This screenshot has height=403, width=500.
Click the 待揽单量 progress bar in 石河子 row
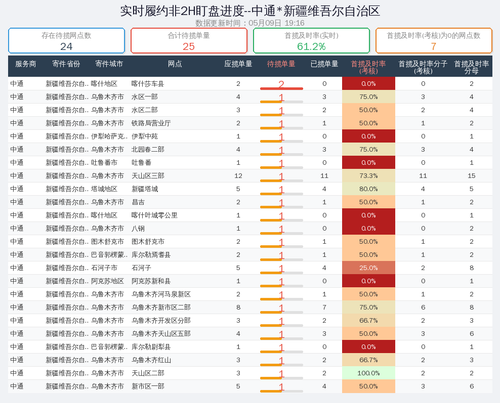tap(281, 273)
